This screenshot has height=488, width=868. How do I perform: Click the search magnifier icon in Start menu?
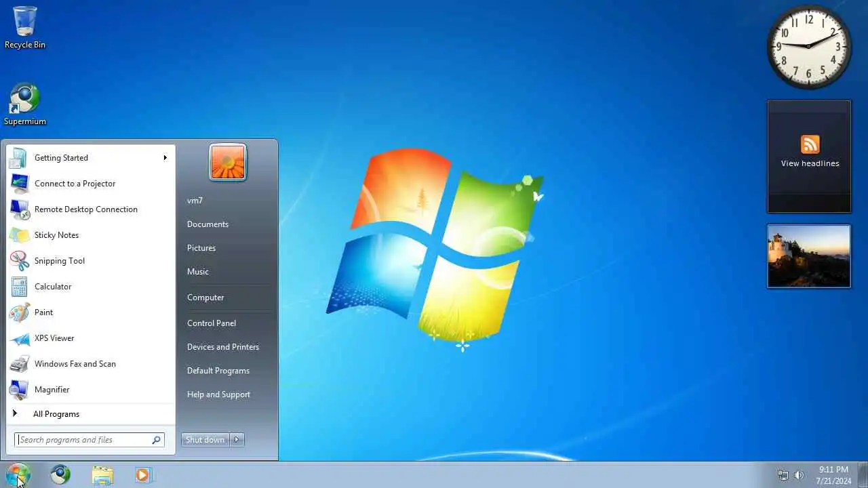tap(156, 440)
